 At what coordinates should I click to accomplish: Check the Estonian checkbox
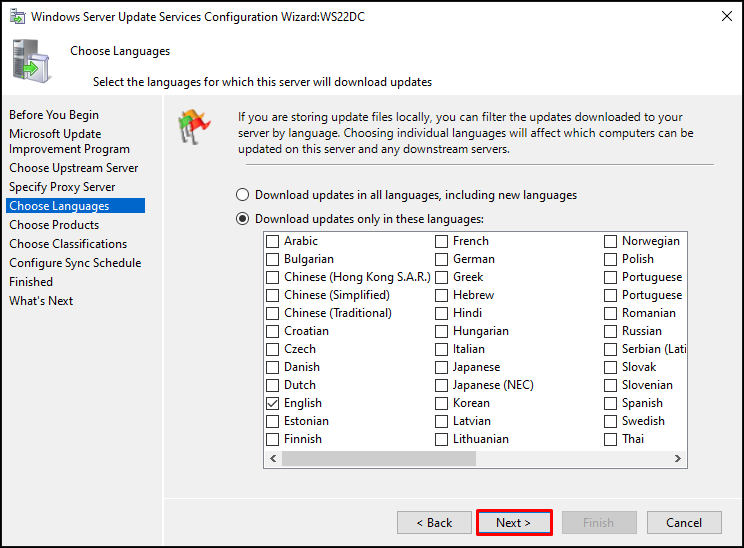[272, 422]
